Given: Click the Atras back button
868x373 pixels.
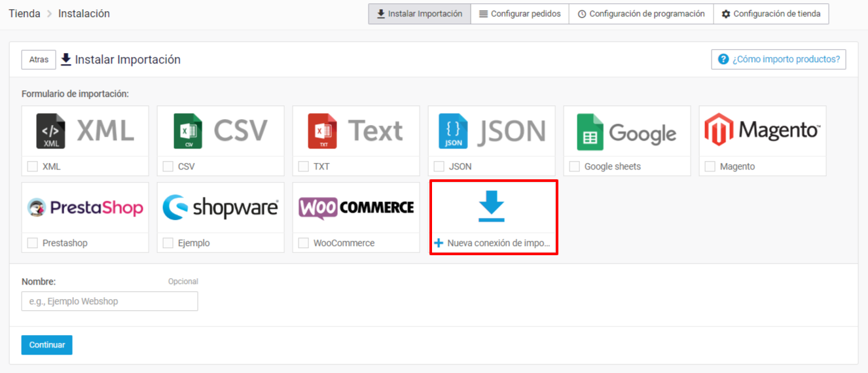Looking at the screenshot, I should tap(39, 60).
